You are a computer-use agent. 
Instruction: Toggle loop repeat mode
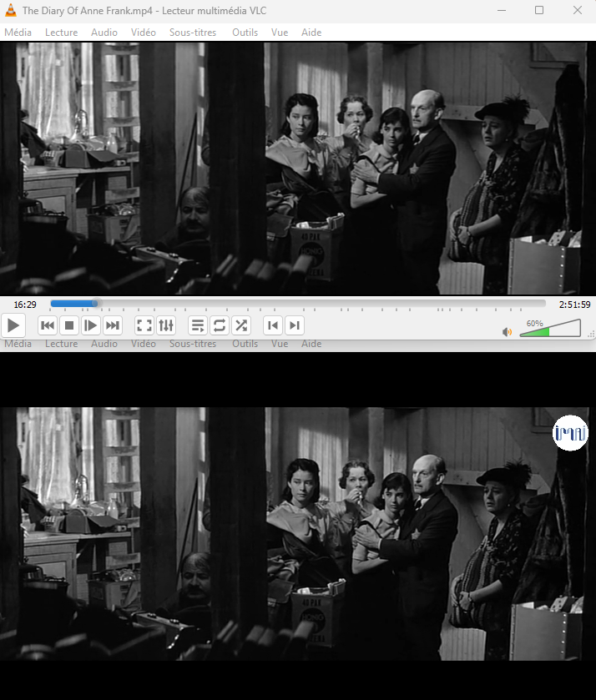[x=219, y=325]
